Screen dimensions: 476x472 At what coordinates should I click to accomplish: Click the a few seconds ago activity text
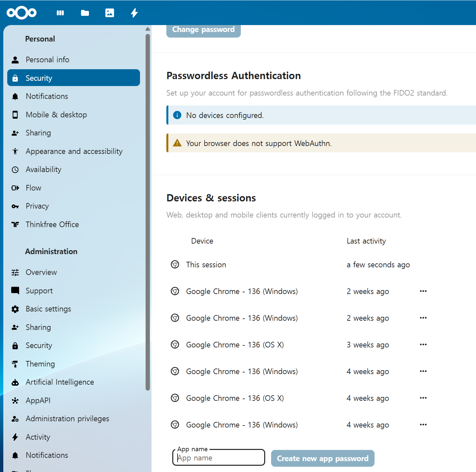[x=378, y=265]
